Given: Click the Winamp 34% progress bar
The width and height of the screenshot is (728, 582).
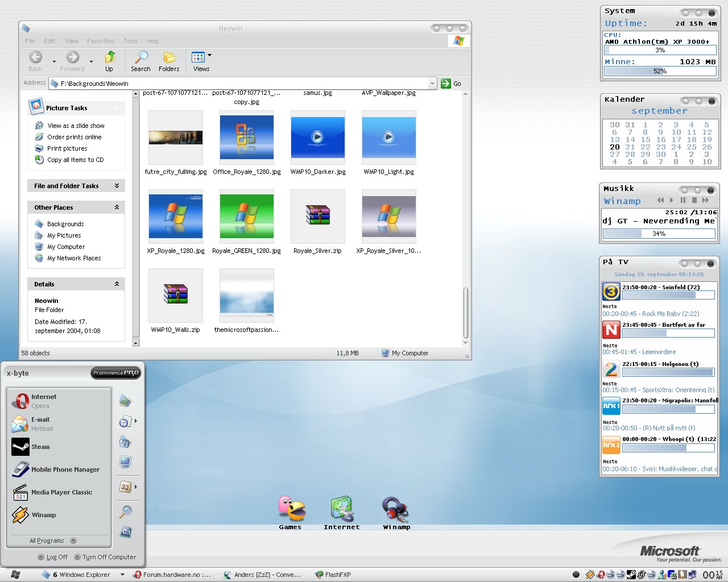Looking at the screenshot, I should pos(659,234).
